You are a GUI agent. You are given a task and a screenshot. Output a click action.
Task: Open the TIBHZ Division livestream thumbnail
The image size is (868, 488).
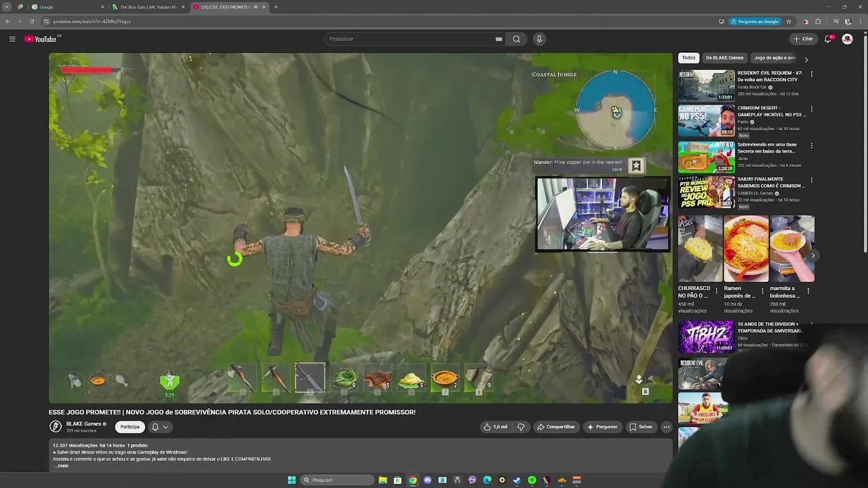point(706,337)
